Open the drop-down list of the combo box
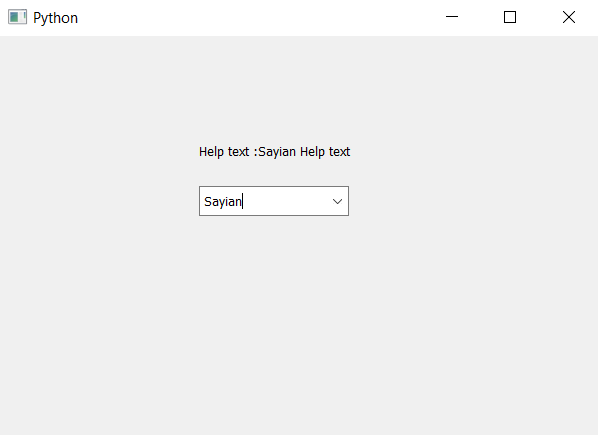 pyautogui.click(x=337, y=201)
